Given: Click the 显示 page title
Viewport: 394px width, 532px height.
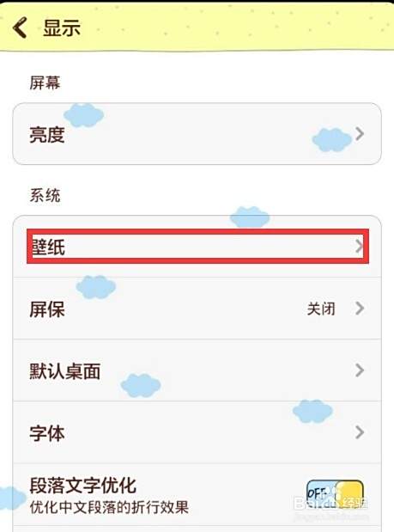Looking at the screenshot, I should coord(62,28).
